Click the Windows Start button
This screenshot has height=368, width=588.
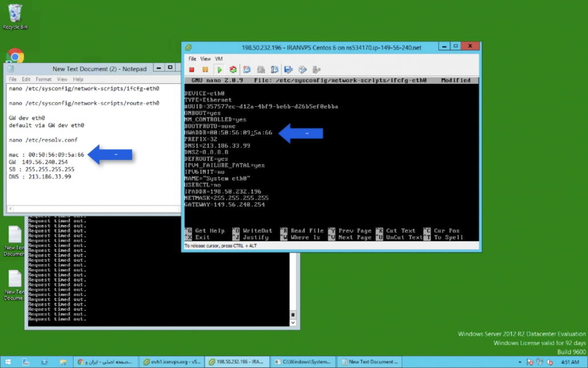(10, 362)
